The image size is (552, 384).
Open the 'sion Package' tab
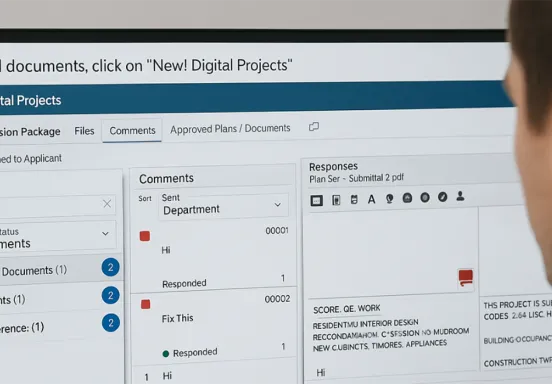point(30,132)
